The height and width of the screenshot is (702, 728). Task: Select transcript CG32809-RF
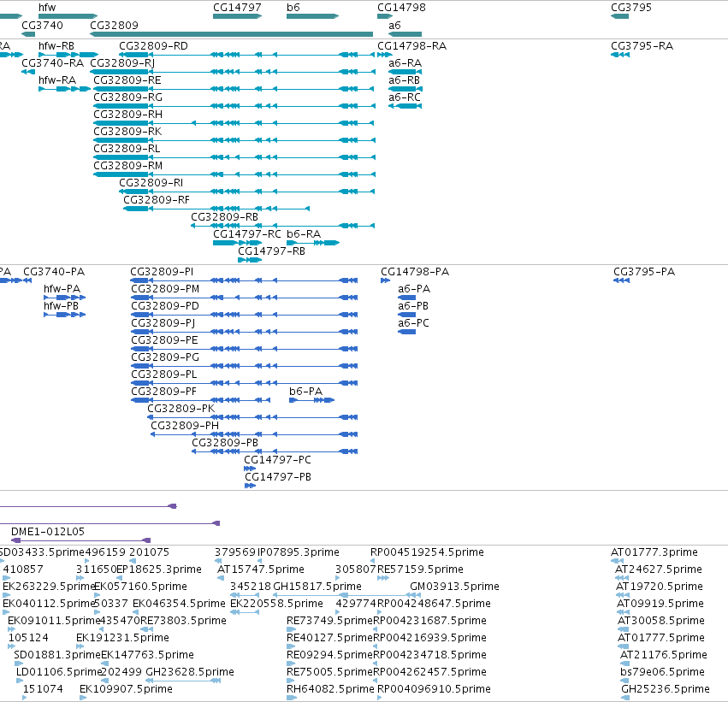coord(216,209)
